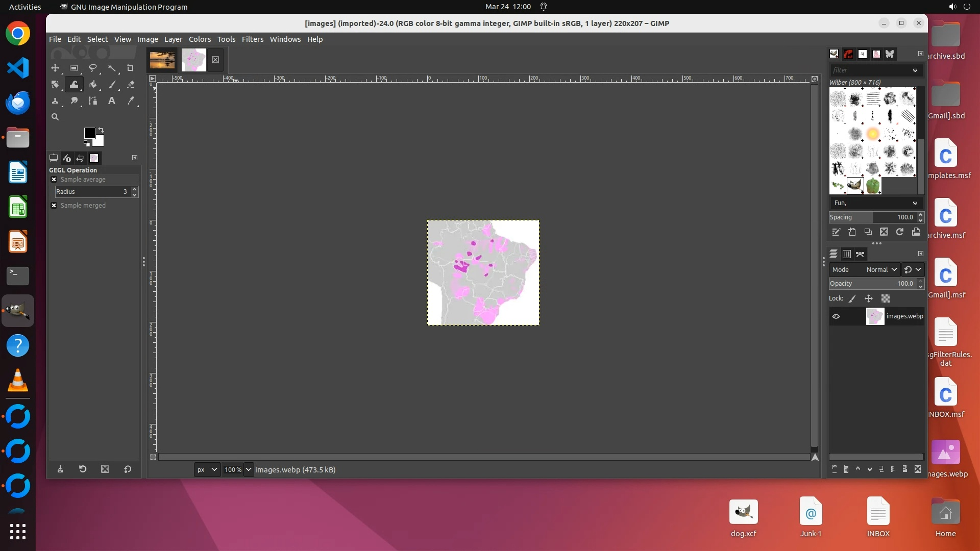Hide the images.webp layer with eye icon
980x551 pixels.
coord(836,316)
